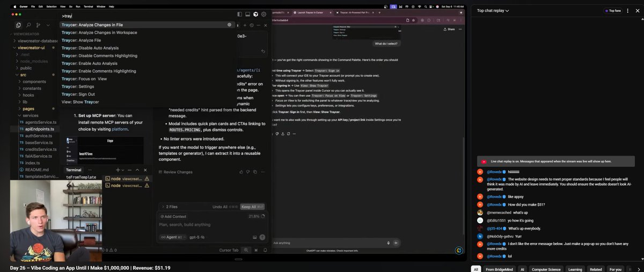Image resolution: width=644 pixels, height=272 pixels.
Task: Click the notification bell in status bar
Action: tap(265, 250)
